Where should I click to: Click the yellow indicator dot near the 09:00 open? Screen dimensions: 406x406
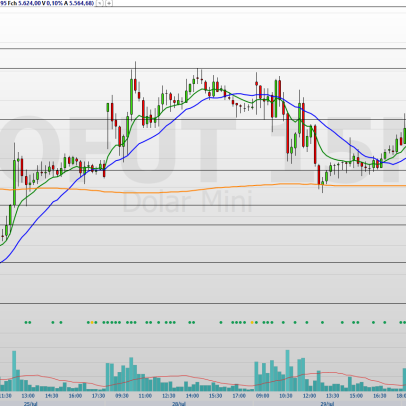(252, 322)
